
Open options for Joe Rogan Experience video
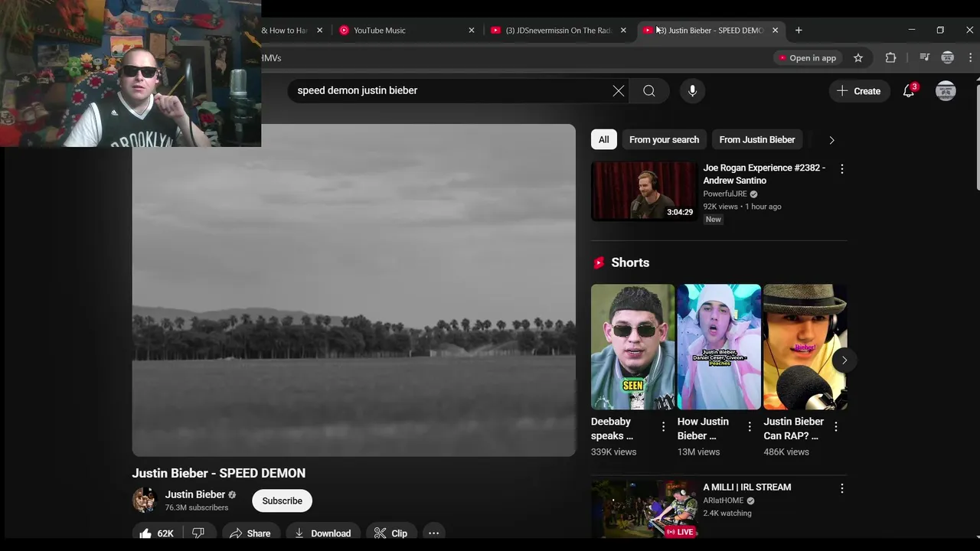pos(842,169)
